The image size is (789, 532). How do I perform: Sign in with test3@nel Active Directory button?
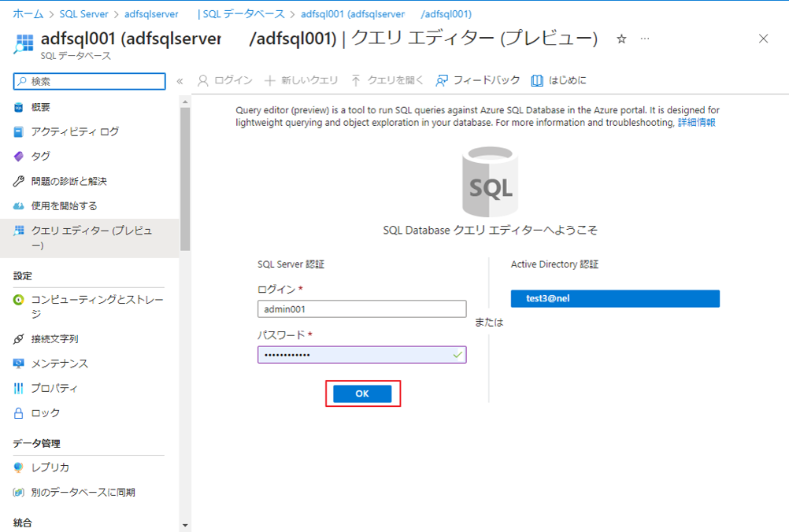click(615, 298)
